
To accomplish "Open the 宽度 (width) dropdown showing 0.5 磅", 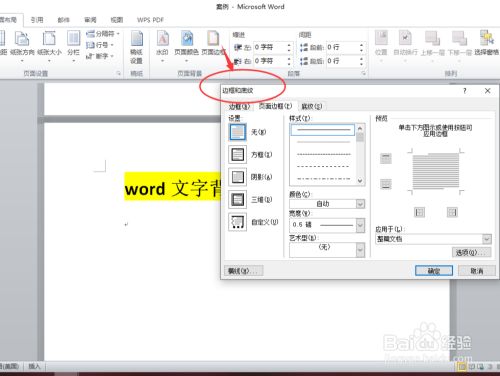I will point(327,225).
